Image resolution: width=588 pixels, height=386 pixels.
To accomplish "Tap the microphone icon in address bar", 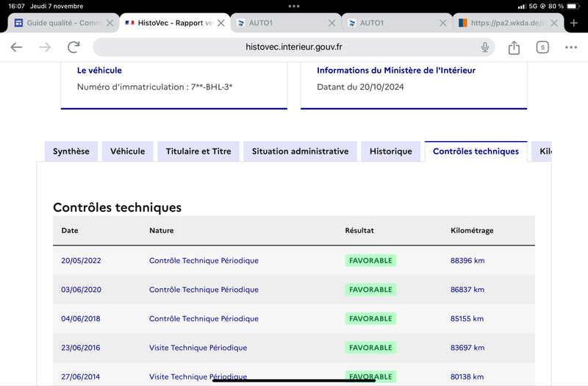I will tap(485, 47).
